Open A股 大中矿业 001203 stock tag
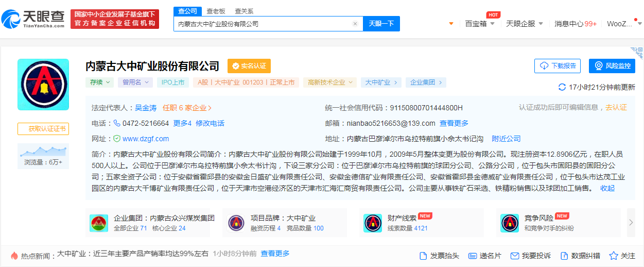The image size is (644, 267). [x=246, y=82]
